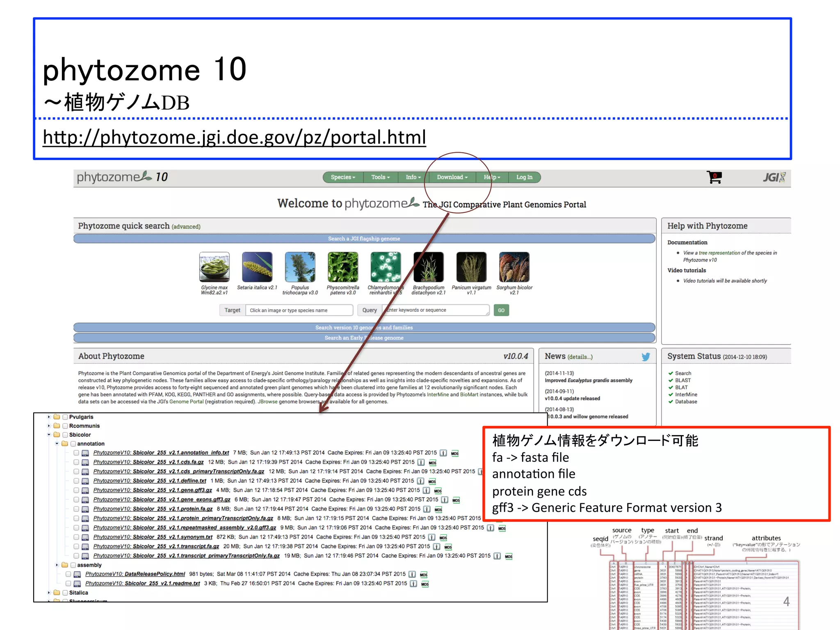Open the InterMine link in About text
840x630 pixels.
(x=438, y=395)
